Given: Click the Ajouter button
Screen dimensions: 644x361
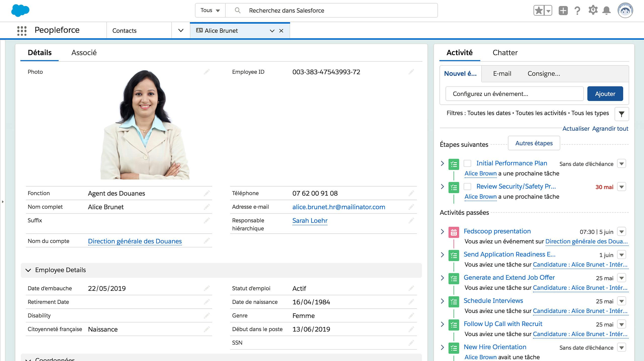Looking at the screenshot, I should pos(605,94).
